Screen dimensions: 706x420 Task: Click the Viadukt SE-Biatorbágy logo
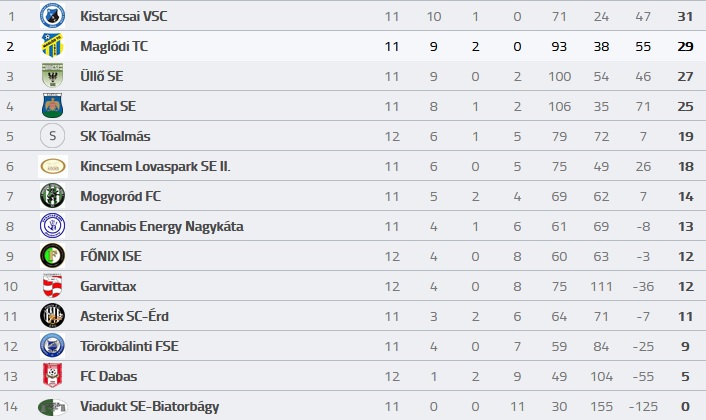point(53,407)
